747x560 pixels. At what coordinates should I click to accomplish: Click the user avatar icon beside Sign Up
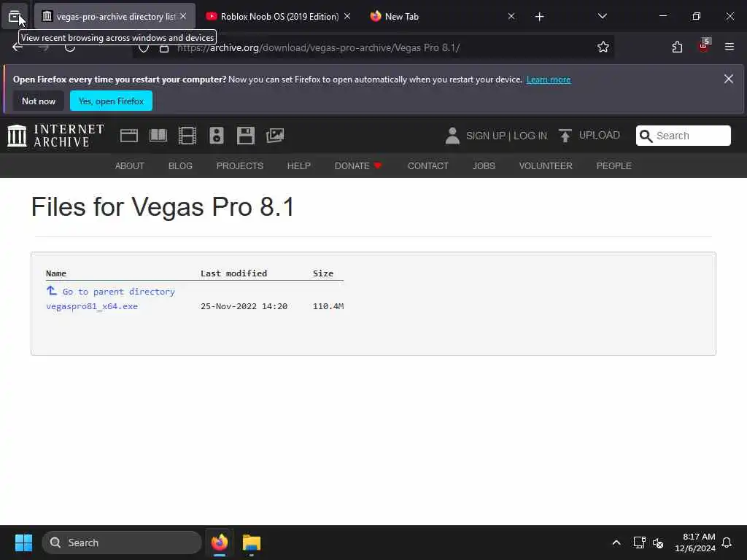click(x=452, y=136)
